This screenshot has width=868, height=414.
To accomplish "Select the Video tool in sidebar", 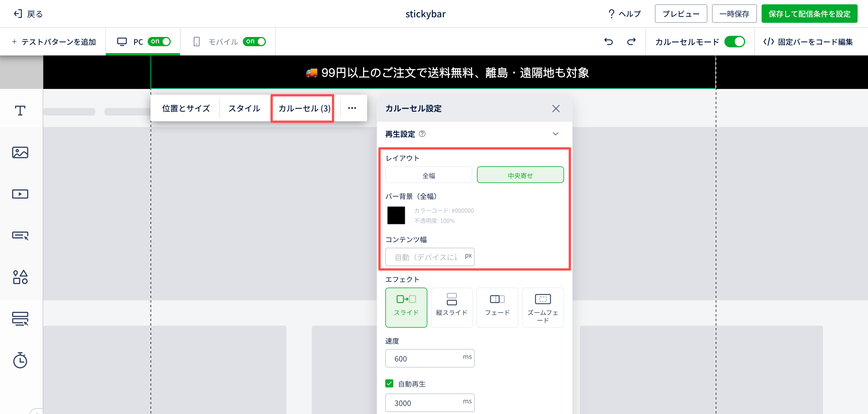I will [x=20, y=194].
